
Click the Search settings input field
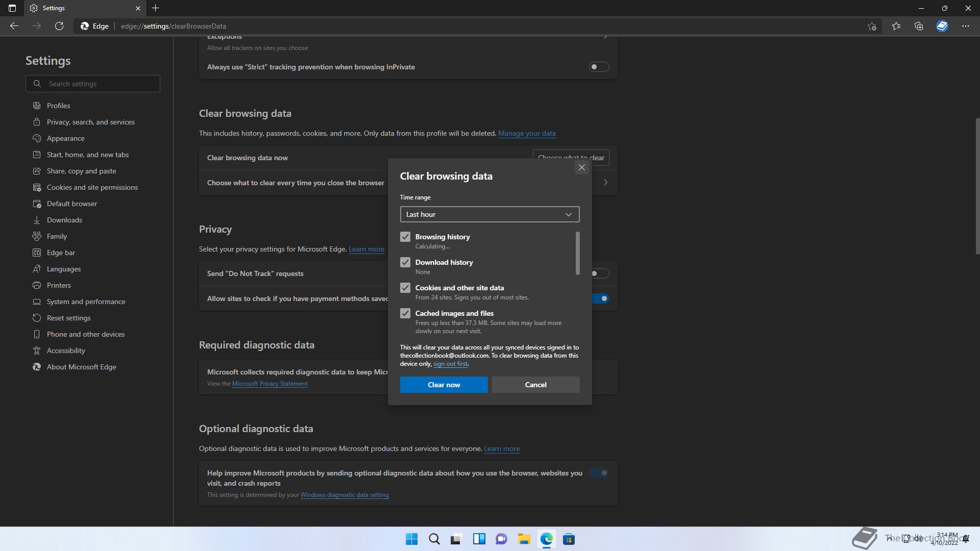tap(93, 84)
